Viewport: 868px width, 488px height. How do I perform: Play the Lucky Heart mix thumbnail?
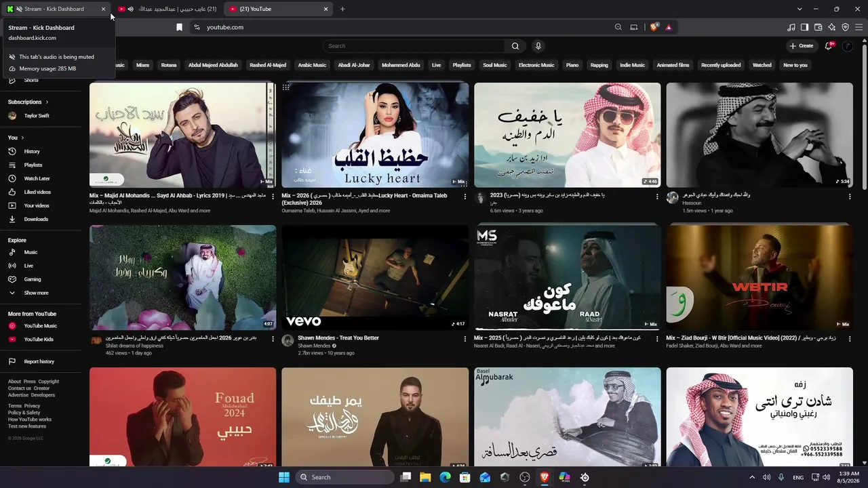pyautogui.click(x=375, y=135)
